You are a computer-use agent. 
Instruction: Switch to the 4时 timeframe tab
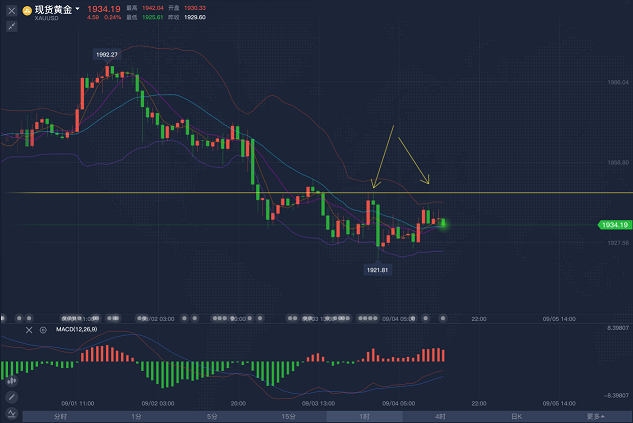pos(440,415)
